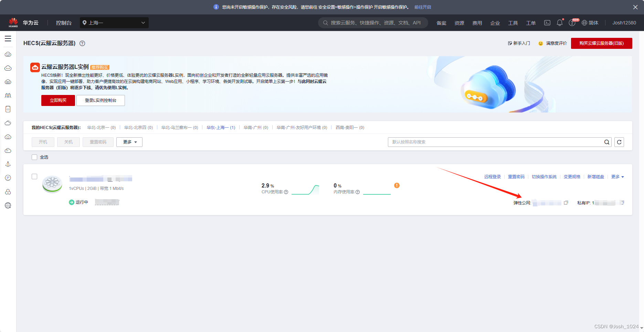Open the 满意度评价 feedback link
Screen dimensions: 644x332
click(553, 43)
